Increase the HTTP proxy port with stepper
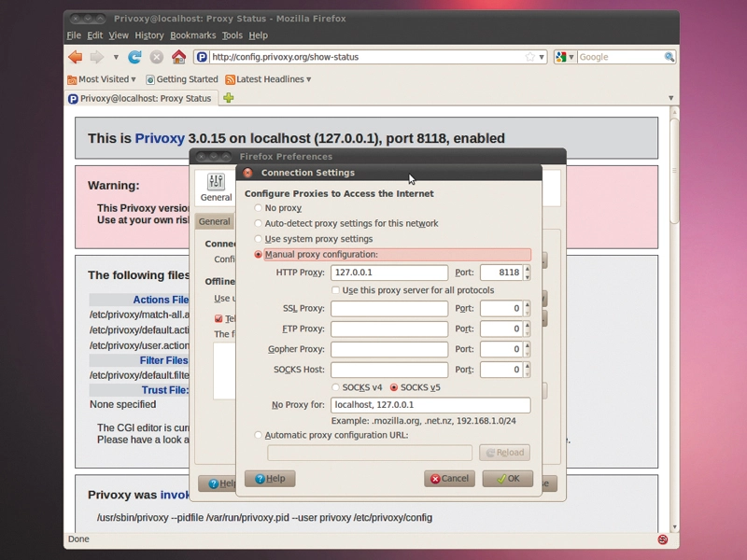The height and width of the screenshot is (560, 747). 527,269
